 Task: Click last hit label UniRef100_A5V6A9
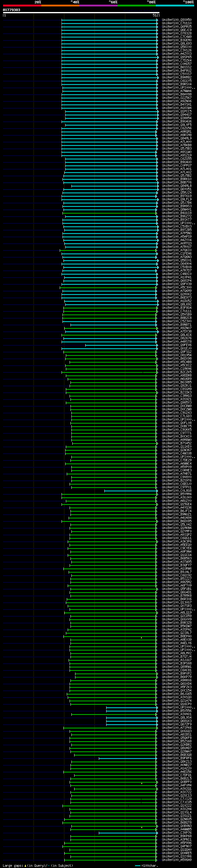point(177,860)
